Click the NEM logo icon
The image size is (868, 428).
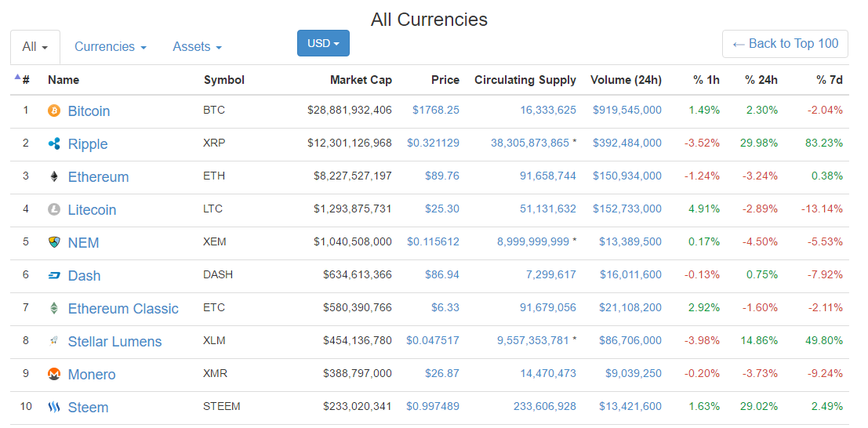tap(54, 242)
